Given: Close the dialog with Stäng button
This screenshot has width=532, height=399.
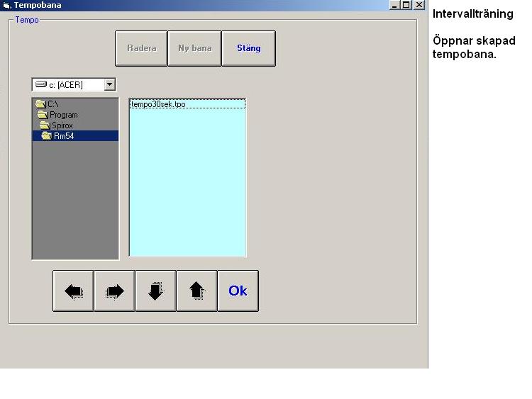Looking at the screenshot, I should tap(249, 48).
